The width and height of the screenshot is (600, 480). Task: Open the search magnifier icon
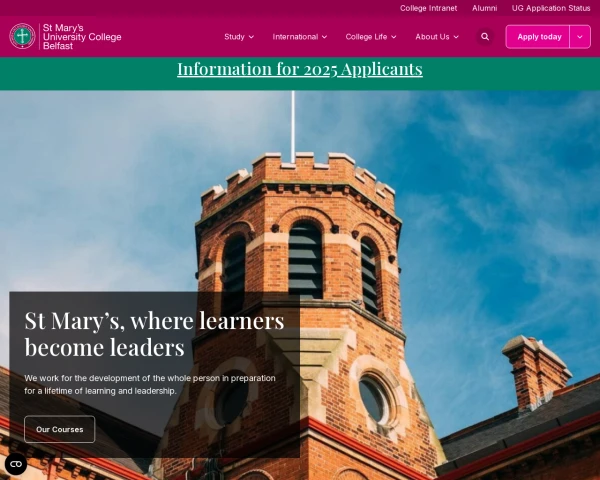(x=485, y=37)
